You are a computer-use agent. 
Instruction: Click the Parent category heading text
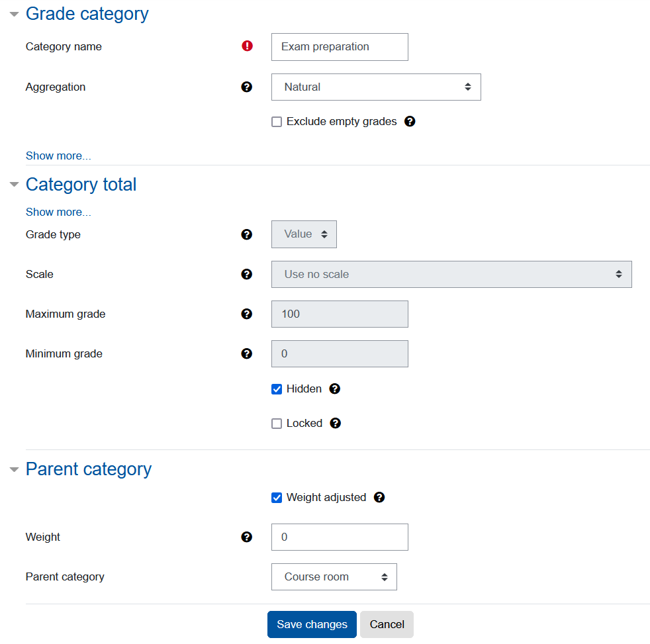point(88,469)
